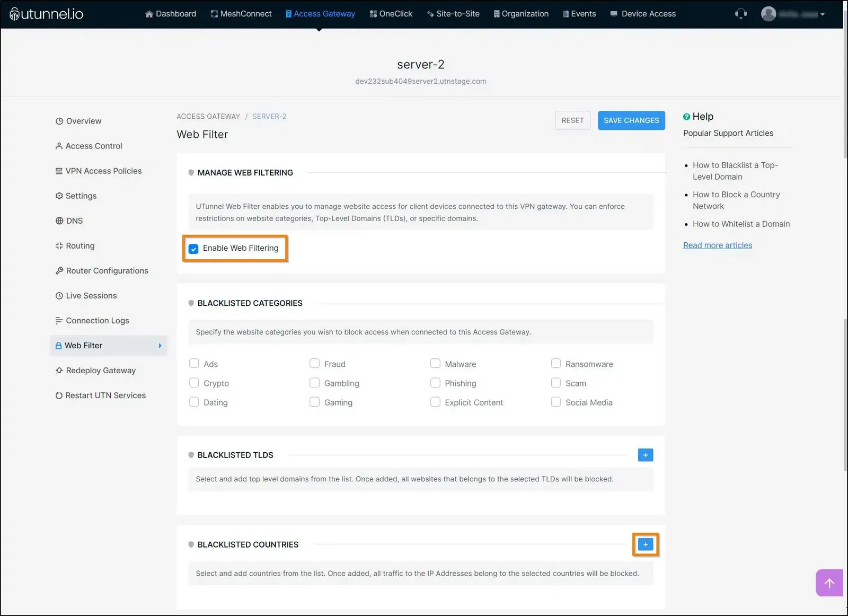This screenshot has height=616, width=848.
Task: Click the Settings gear icon in sidebar
Action: [59, 196]
